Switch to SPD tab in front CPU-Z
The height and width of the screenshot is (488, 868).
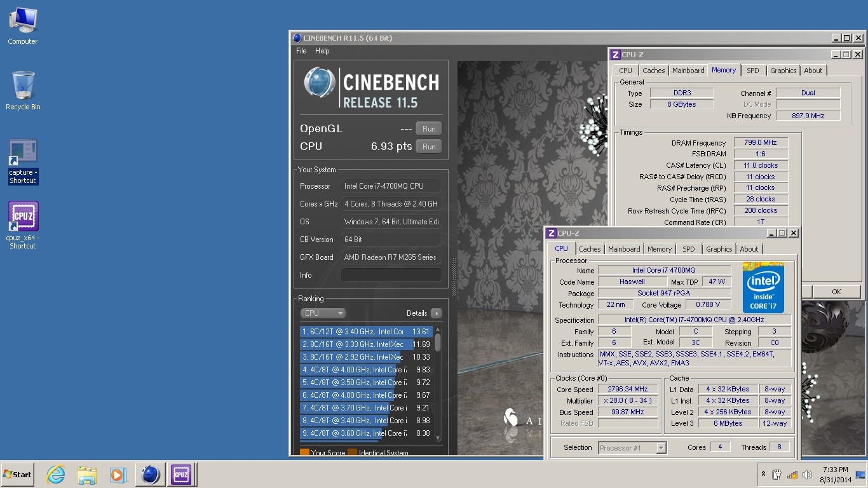(689, 249)
